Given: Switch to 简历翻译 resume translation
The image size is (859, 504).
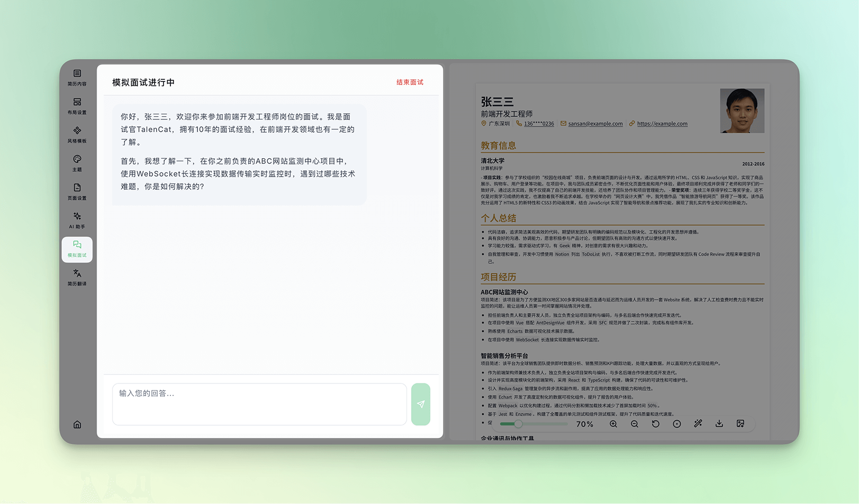Looking at the screenshot, I should coord(77,277).
